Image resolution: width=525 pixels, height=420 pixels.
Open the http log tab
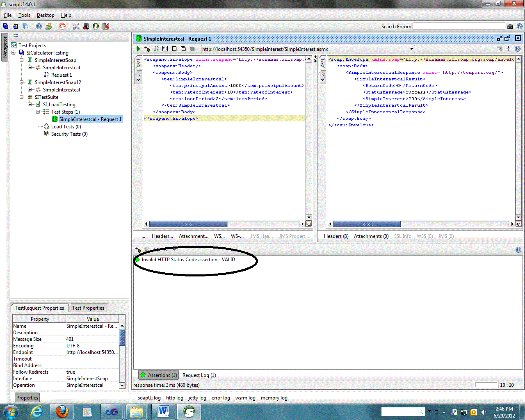[175, 398]
